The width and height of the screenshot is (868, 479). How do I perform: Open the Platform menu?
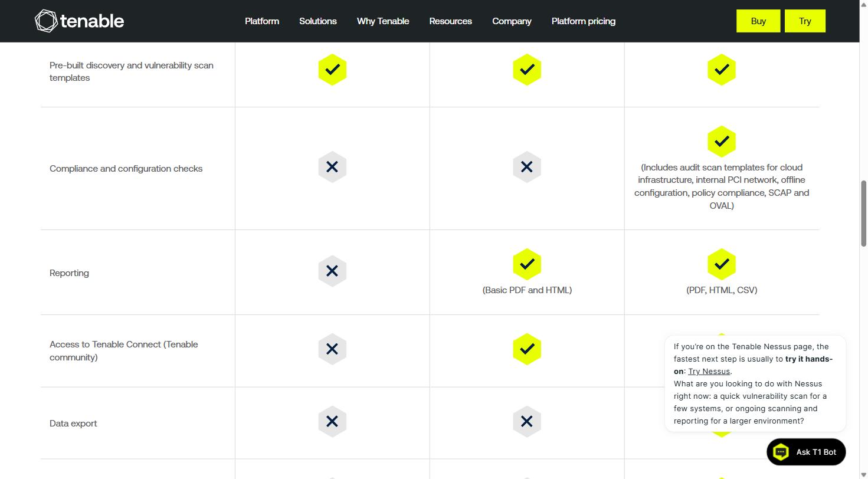[x=262, y=21]
